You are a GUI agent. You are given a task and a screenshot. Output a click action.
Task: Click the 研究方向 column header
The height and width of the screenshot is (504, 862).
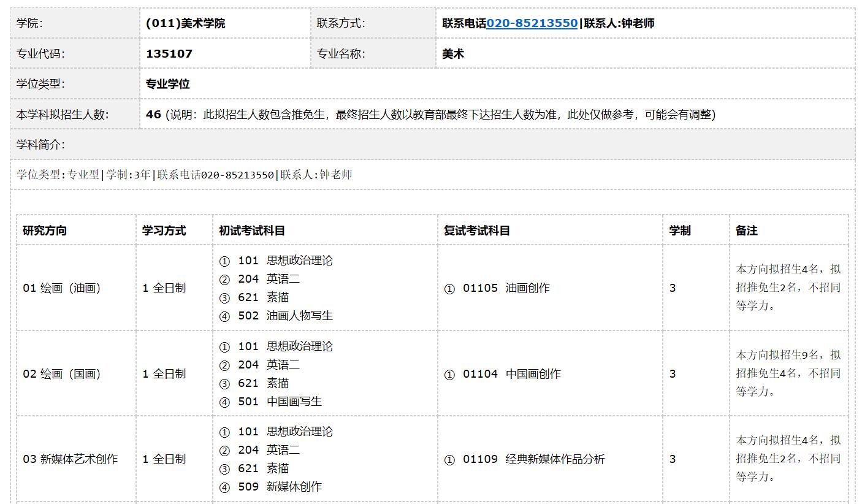click(45, 231)
